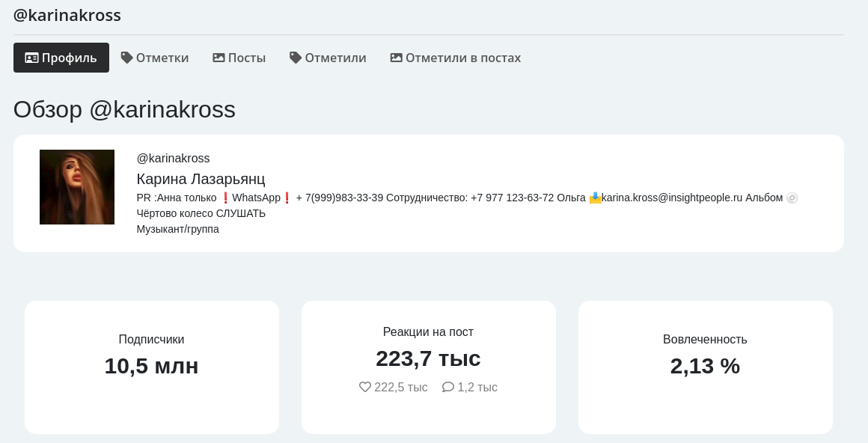Image resolution: width=868 pixels, height=443 pixels.
Task: Click the 222,5 тыс likes count
Action: coord(401,387)
